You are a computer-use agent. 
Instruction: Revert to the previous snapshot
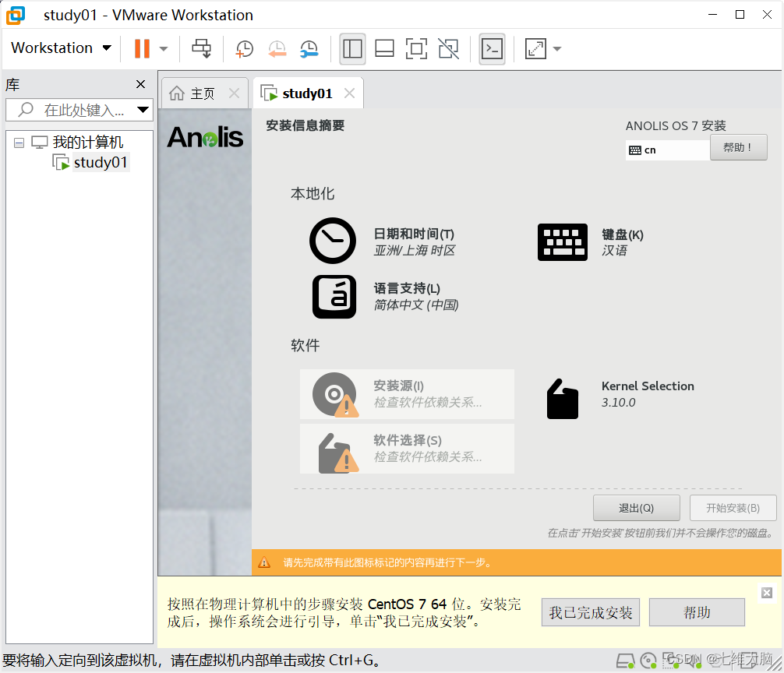coord(277,49)
